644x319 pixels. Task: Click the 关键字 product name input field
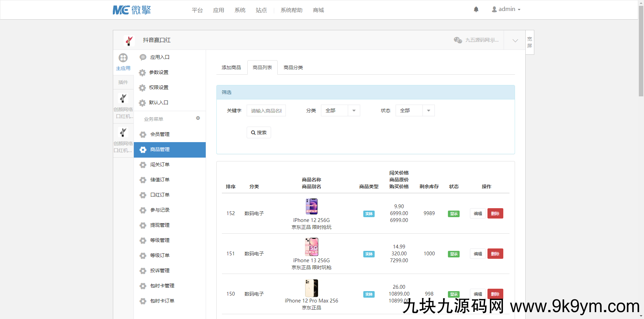(x=266, y=110)
